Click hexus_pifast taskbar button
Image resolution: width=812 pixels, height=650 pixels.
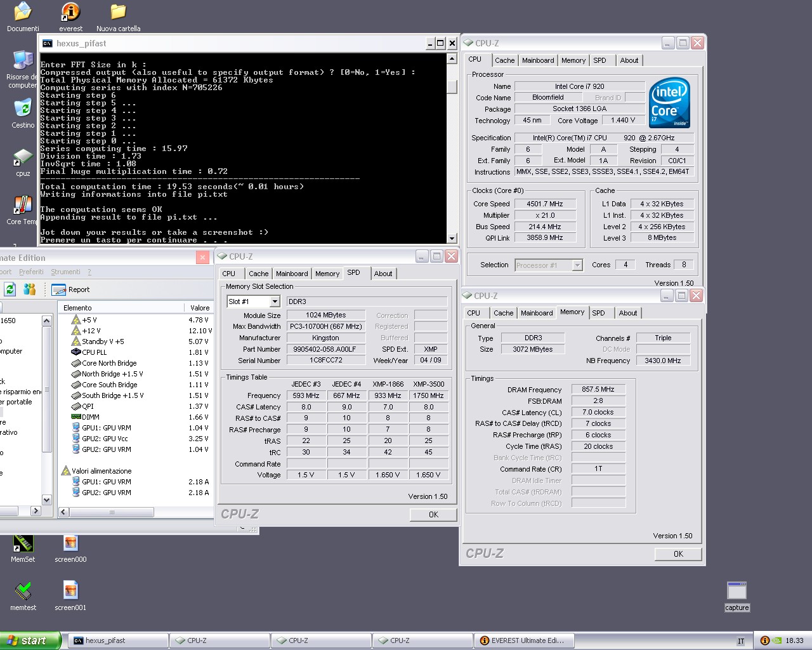118,640
